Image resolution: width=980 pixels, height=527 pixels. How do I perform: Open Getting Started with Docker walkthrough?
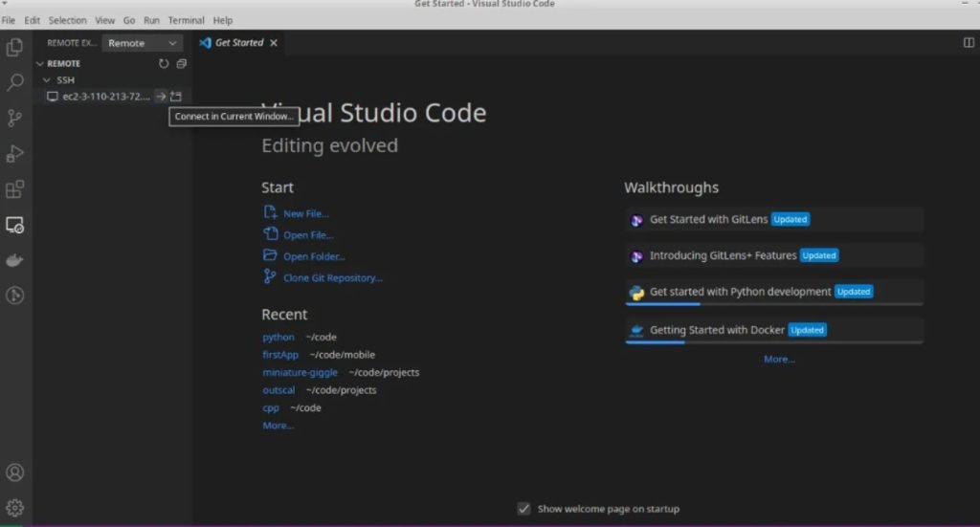[774, 330]
